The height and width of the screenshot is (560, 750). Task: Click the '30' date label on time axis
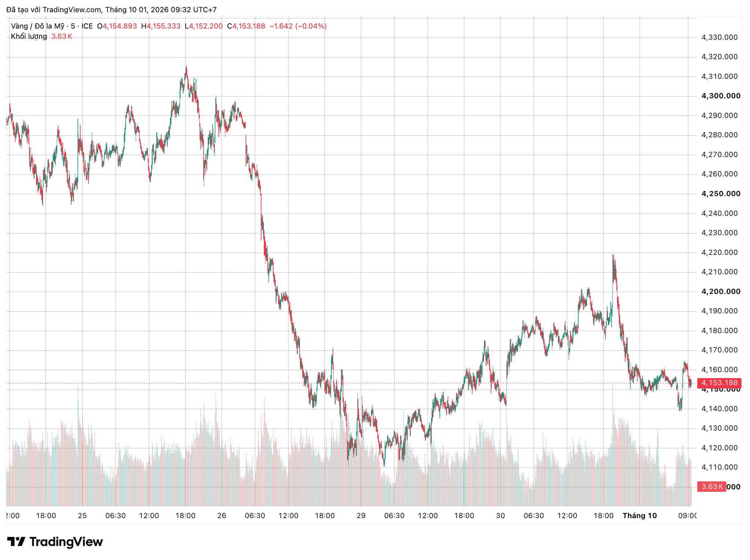click(500, 516)
